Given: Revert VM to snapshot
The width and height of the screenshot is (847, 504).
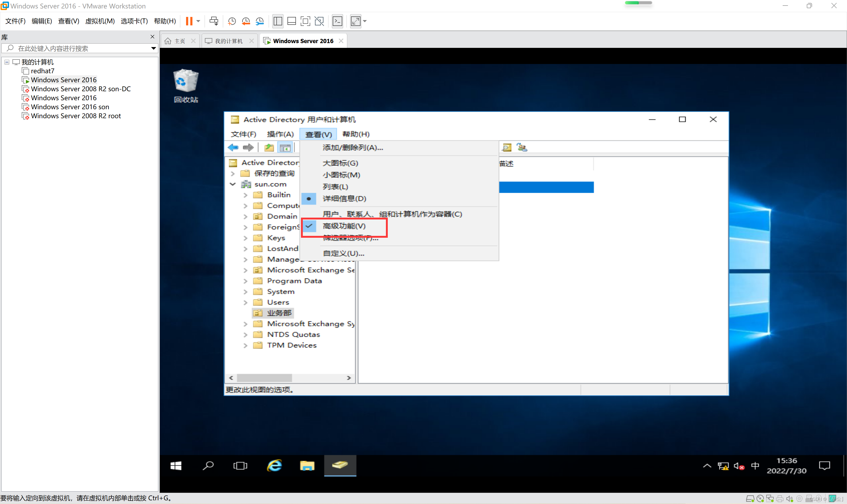Looking at the screenshot, I should 246,21.
